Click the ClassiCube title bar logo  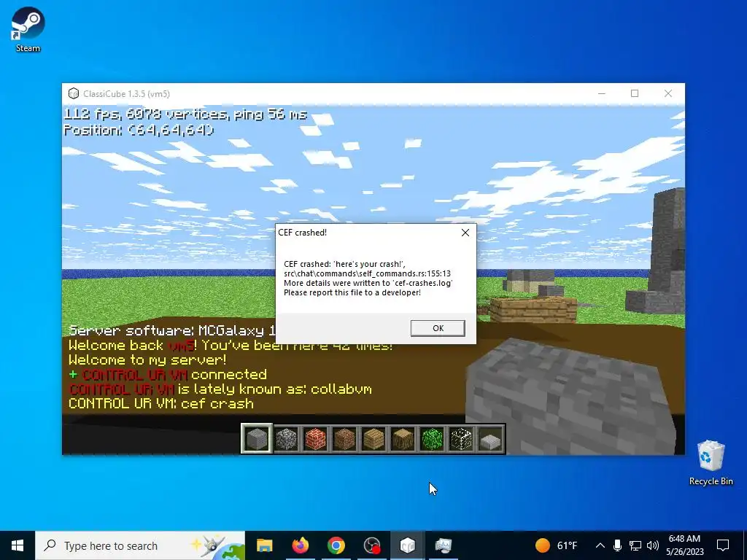74,94
